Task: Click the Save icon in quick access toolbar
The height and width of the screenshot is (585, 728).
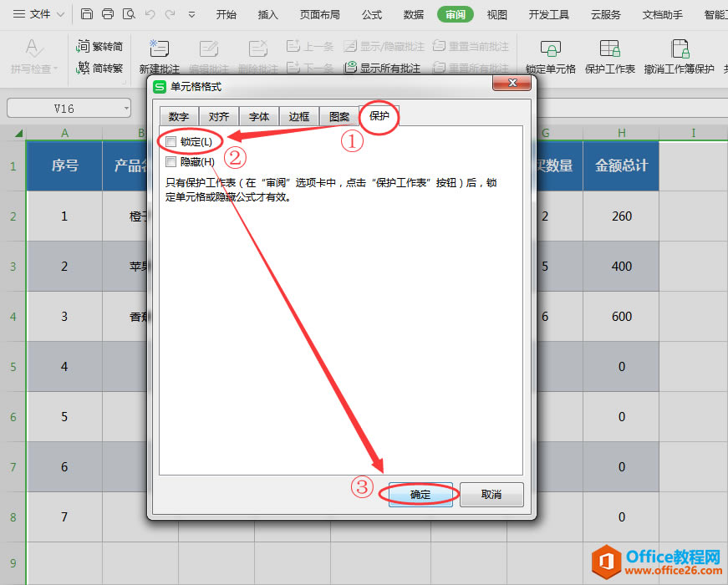Action: pyautogui.click(x=86, y=13)
